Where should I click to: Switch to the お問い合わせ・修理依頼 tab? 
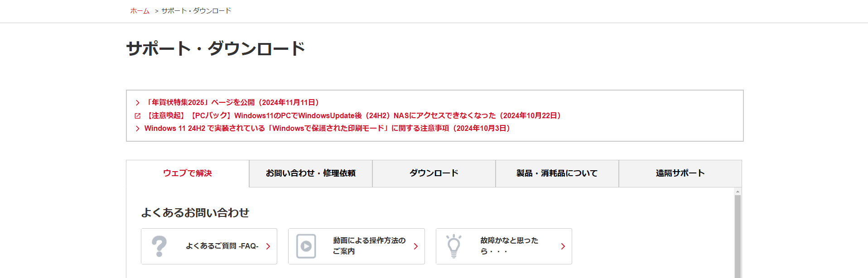pos(311,173)
